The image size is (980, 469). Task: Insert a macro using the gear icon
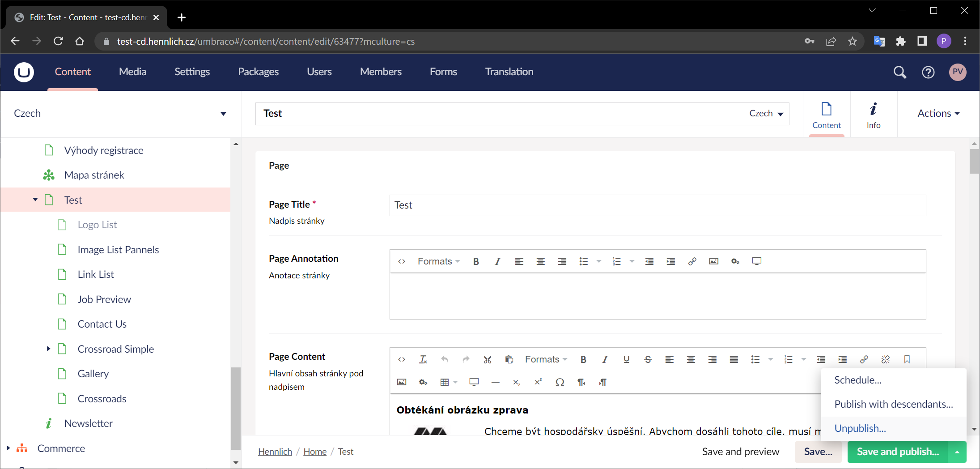423,382
